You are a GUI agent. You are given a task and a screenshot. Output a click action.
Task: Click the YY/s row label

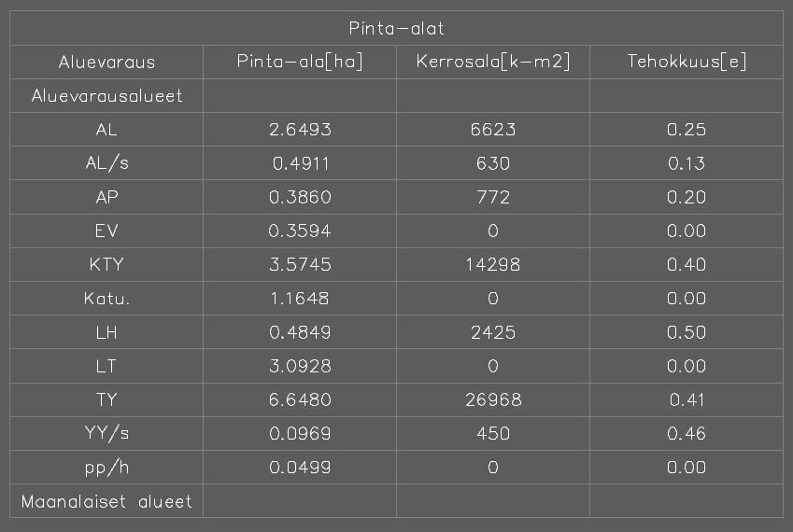[106, 433]
